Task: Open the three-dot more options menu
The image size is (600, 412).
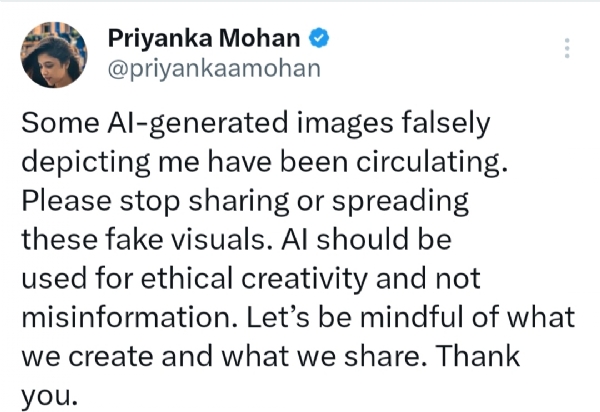Action: 568,49
